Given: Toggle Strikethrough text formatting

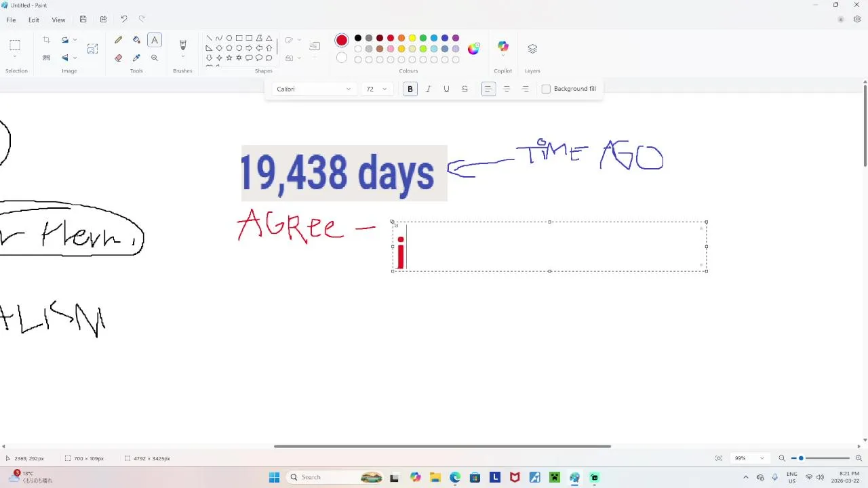Looking at the screenshot, I should tap(465, 89).
